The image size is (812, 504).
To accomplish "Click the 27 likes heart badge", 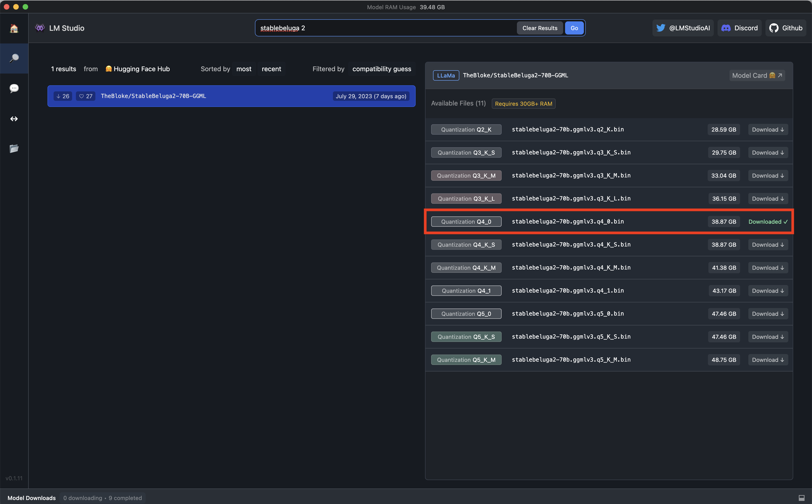I will coord(86,96).
